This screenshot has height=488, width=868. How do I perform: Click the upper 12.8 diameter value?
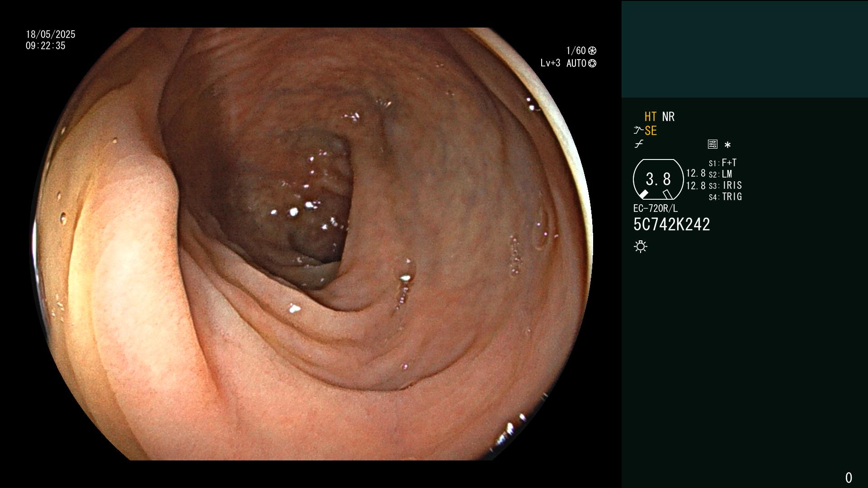[x=696, y=173]
